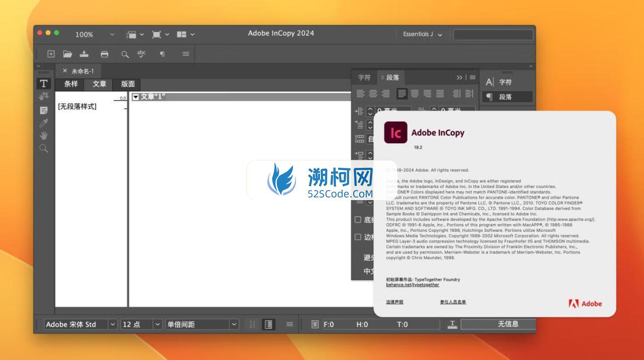The image size is (644, 360).
Task: Click the T:0 status value
Action: point(402,324)
